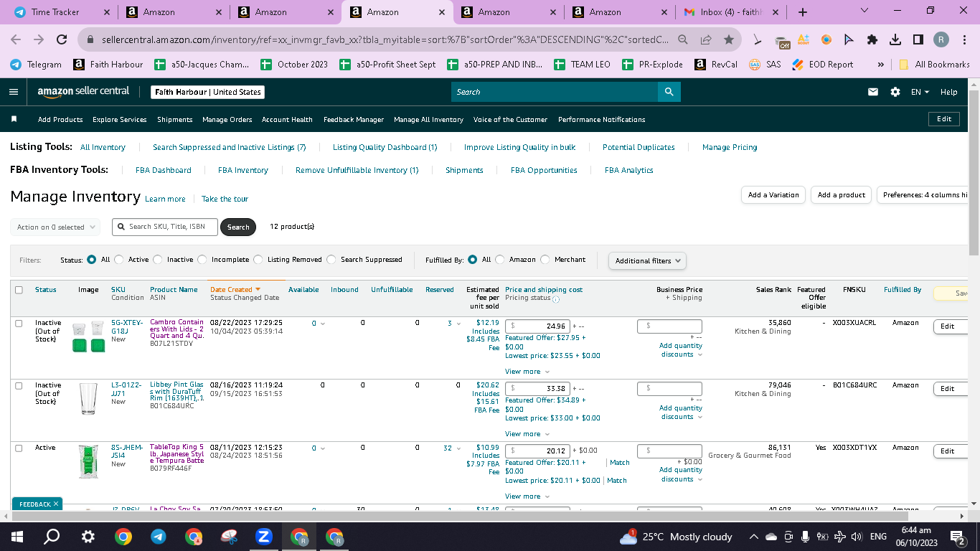Open a new browser tab with plus
Image resolution: width=980 pixels, height=551 pixels.
(x=803, y=12)
